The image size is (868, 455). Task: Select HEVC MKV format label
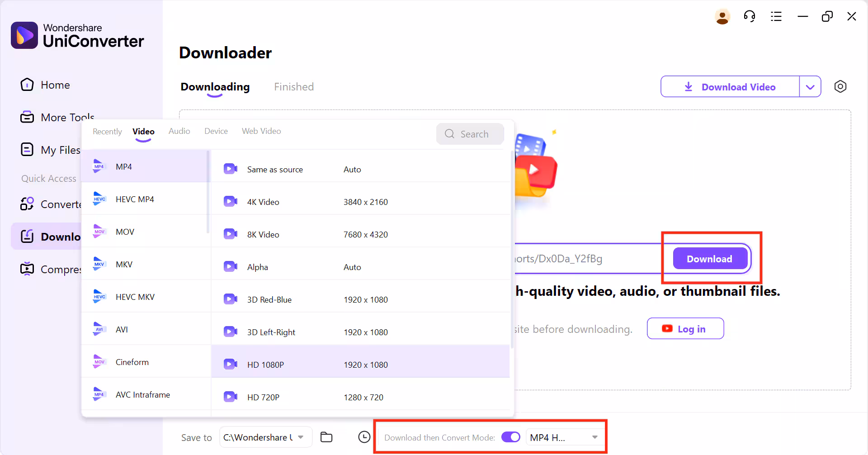click(x=135, y=297)
